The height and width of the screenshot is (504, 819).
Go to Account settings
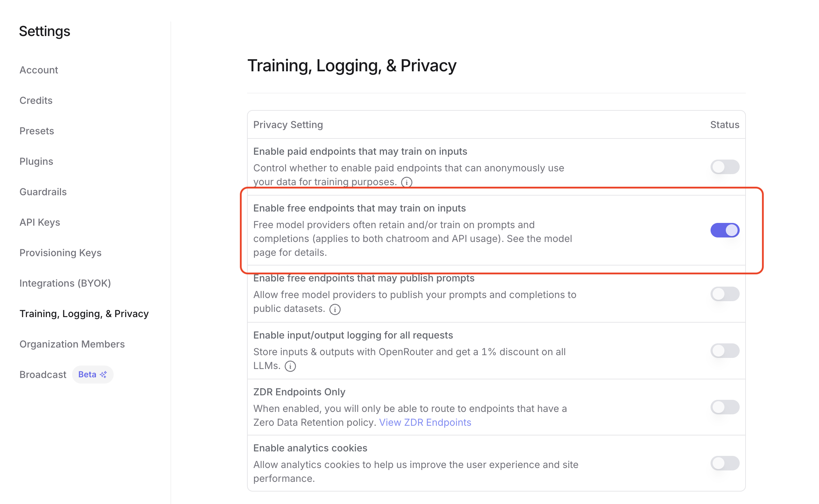[39, 70]
